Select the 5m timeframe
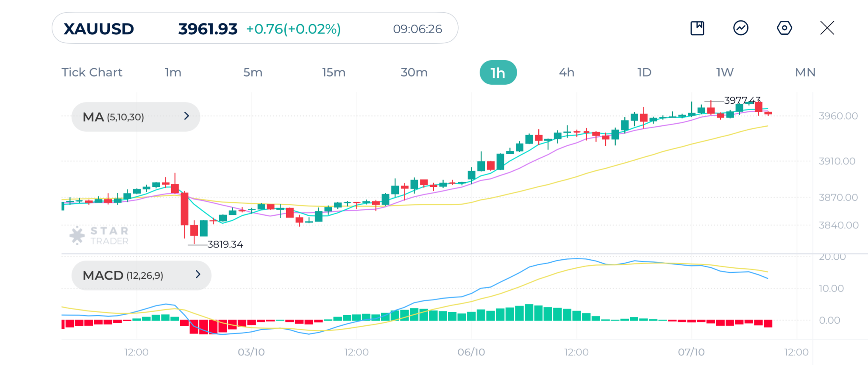868x383 pixels. (x=253, y=72)
